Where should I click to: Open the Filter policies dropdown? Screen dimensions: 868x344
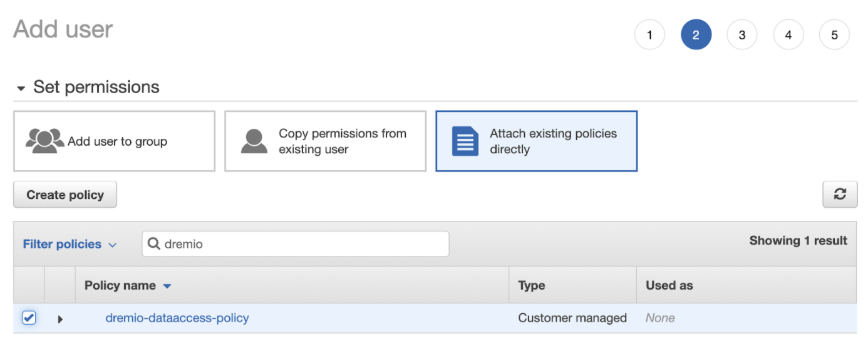pyautogui.click(x=70, y=244)
